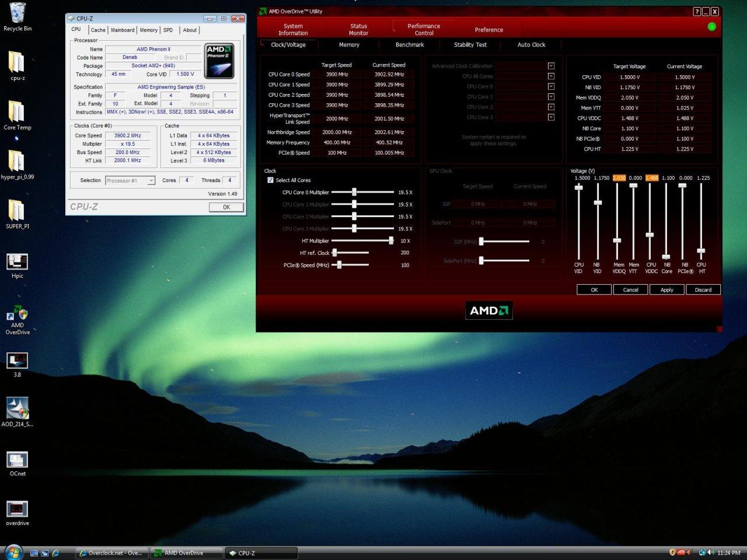This screenshot has width=747, height=560.
Task: Apply the OverDrive settings
Action: pyautogui.click(x=666, y=290)
